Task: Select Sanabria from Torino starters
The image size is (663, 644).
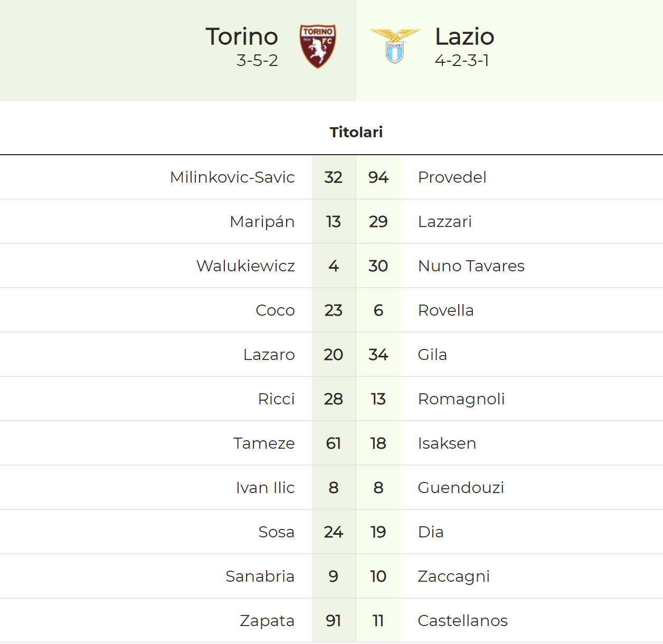Action: 260,576
